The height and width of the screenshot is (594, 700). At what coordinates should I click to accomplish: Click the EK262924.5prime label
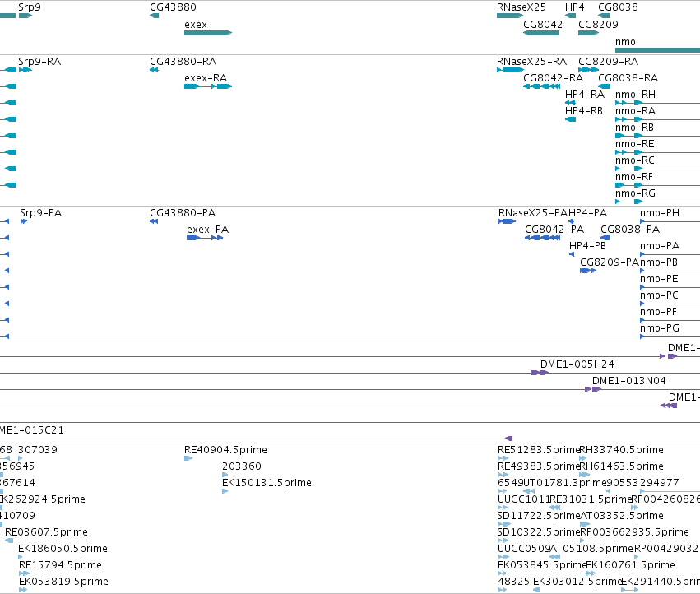pos(43,499)
